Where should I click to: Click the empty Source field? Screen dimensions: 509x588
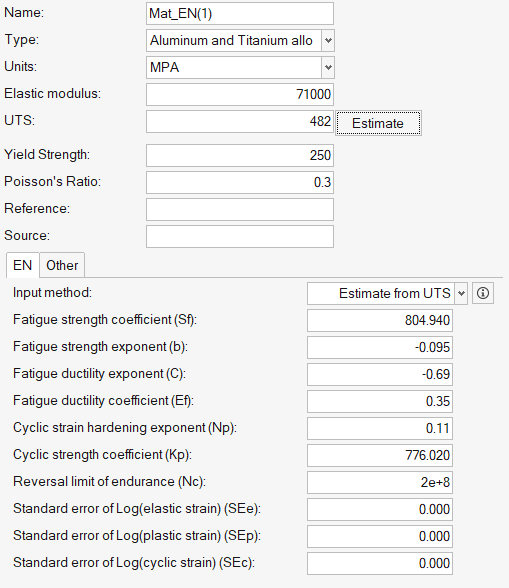[240, 236]
